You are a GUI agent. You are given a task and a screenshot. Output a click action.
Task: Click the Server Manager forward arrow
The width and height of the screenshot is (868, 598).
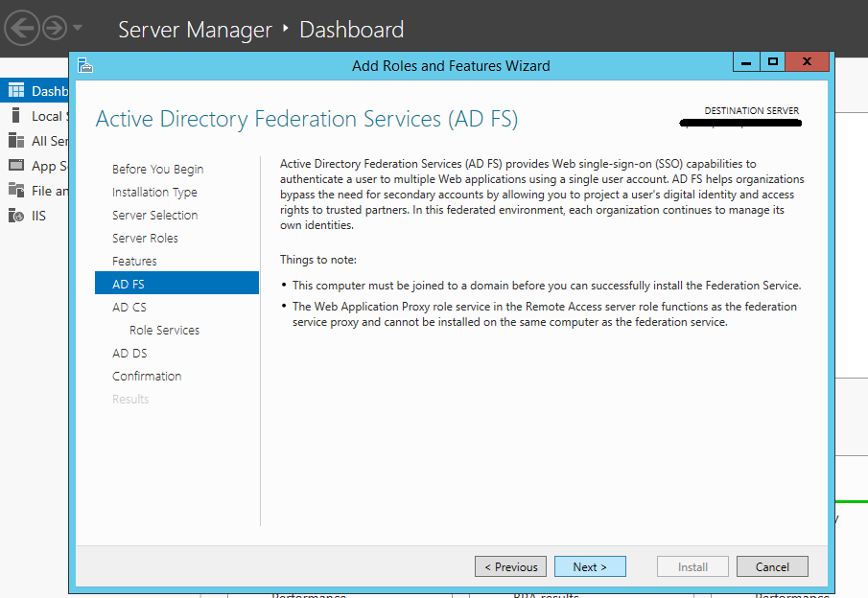click(54, 29)
